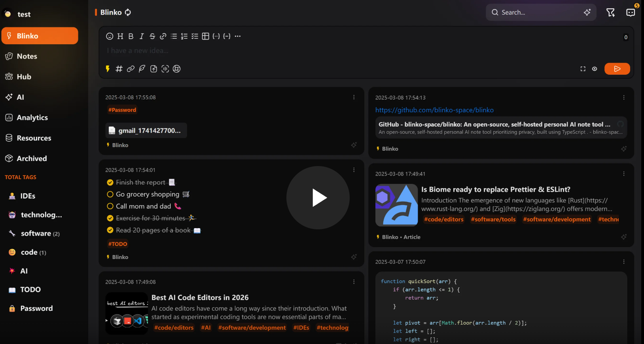The width and height of the screenshot is (644, 344).
Task: Insert a numbered list
Action: coord(184,36)
